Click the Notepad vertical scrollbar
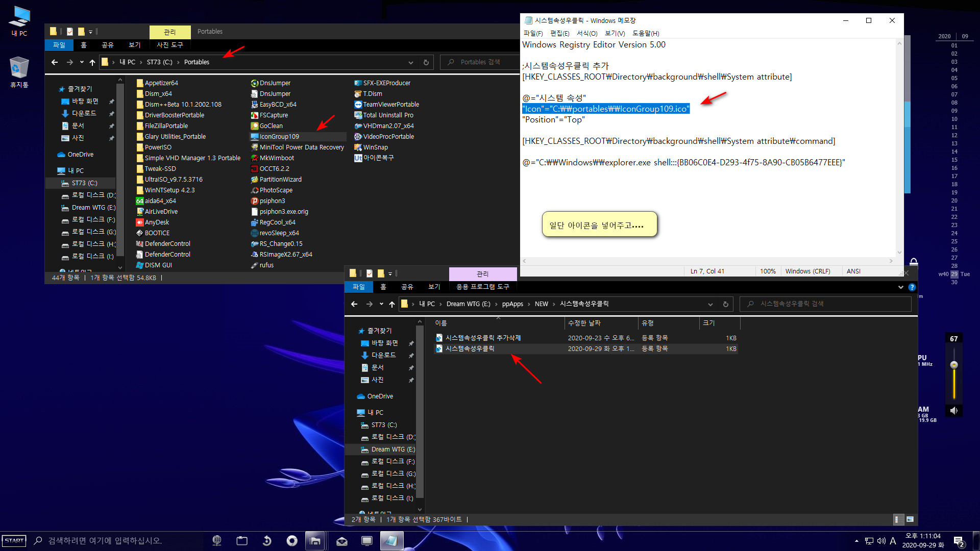 899,149
